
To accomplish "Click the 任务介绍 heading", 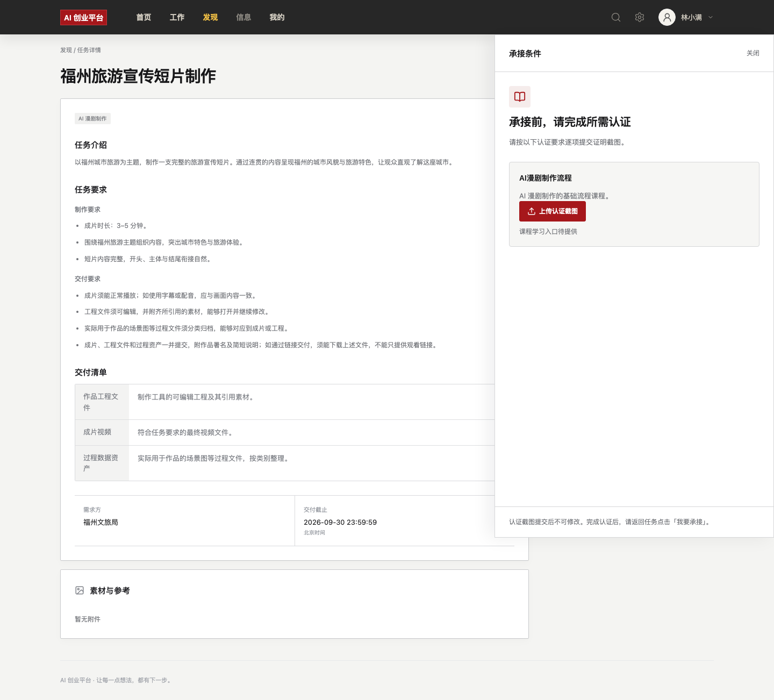I will pos(91,145).
